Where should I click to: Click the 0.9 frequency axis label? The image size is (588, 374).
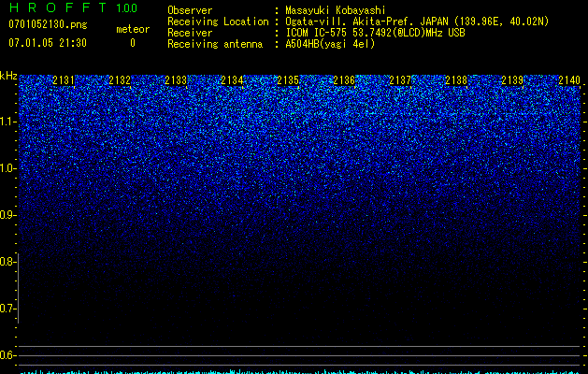click(x=7, y=215)
